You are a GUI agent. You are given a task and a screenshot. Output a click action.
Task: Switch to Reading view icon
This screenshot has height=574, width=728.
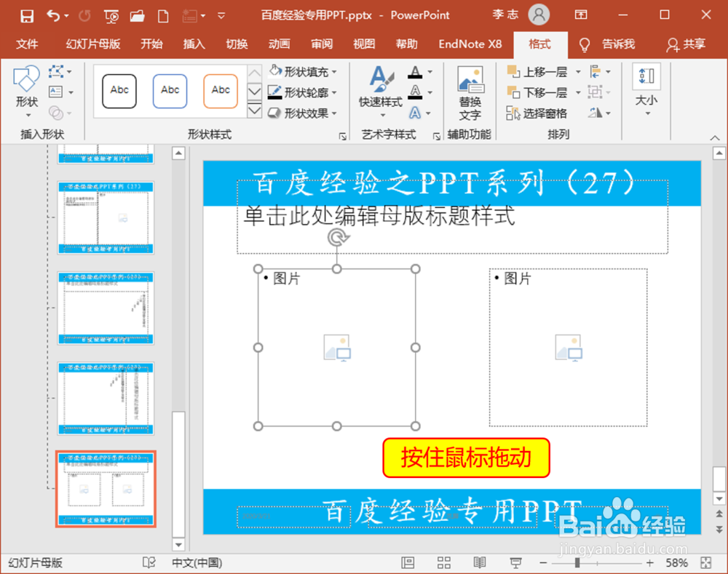click(x=480, y=563)
